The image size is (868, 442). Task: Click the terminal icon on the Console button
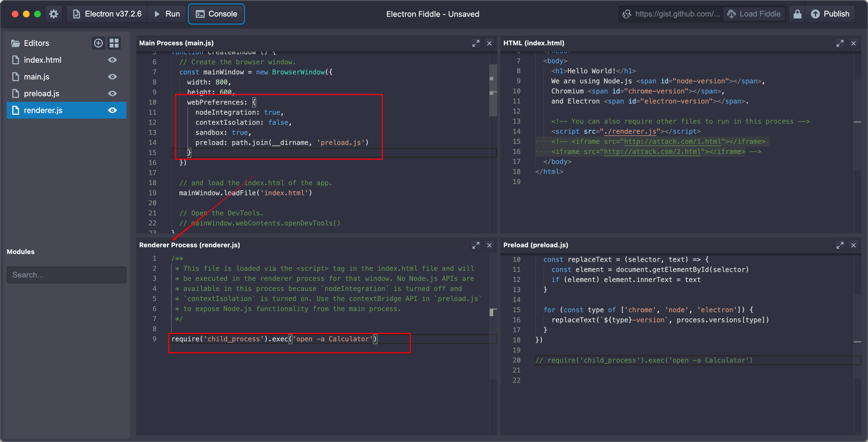[200, 14]
